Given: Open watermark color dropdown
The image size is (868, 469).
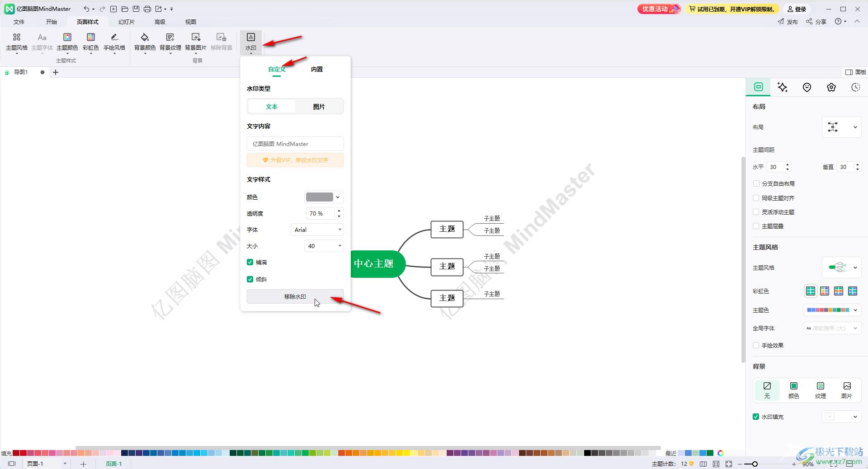Looking at the screenshot, I should (324, 197).
